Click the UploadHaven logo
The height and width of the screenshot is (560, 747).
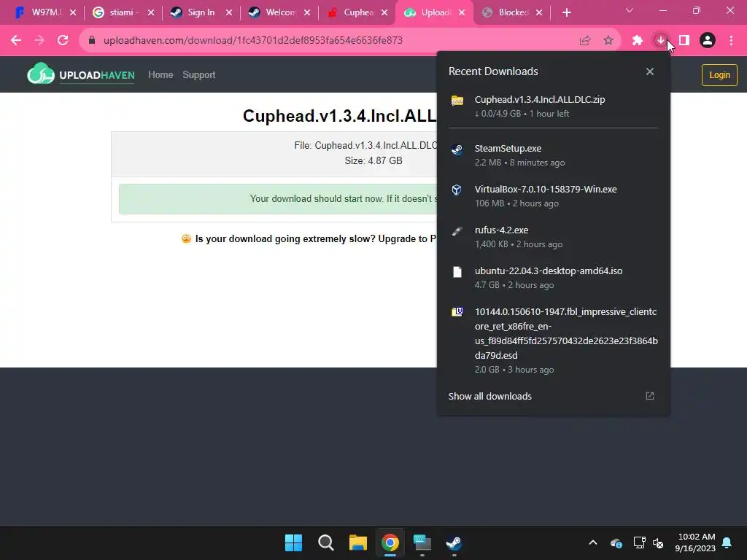point(80,74)
